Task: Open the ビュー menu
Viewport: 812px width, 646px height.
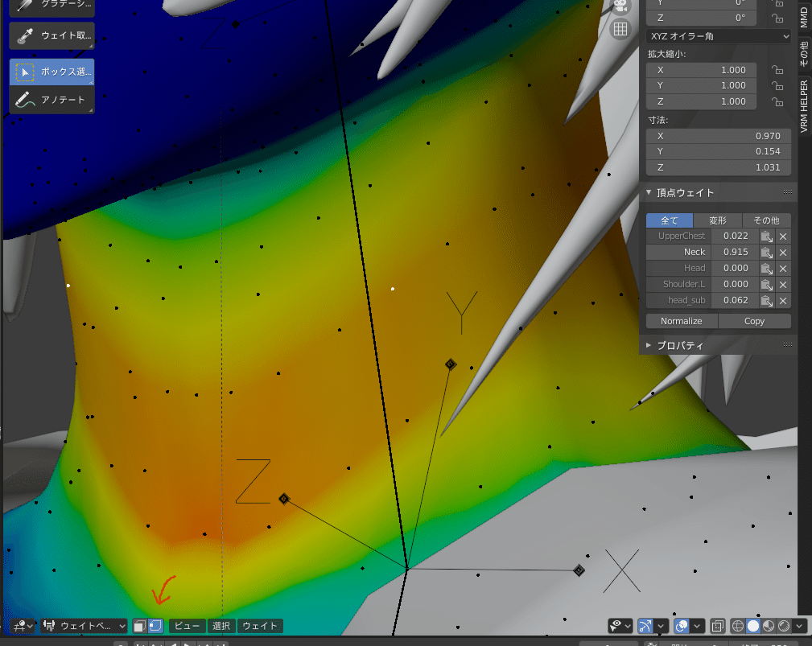Action: [187, 627]
